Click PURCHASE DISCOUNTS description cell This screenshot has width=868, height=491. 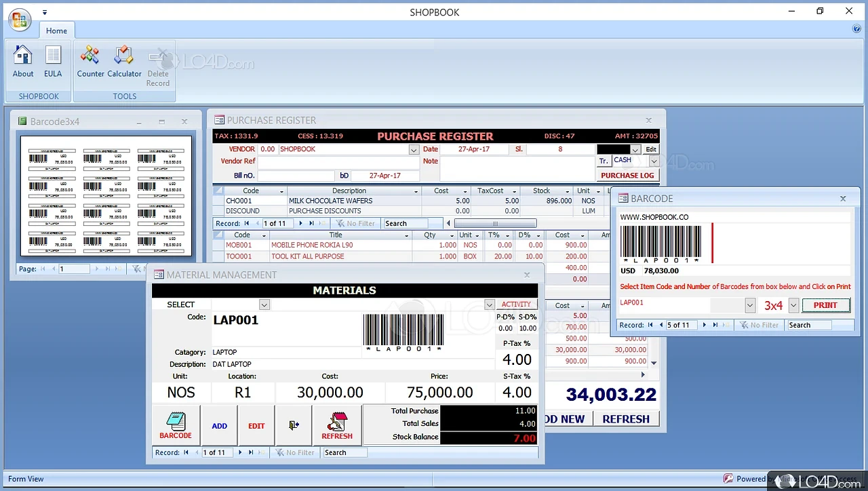(355, 211)
